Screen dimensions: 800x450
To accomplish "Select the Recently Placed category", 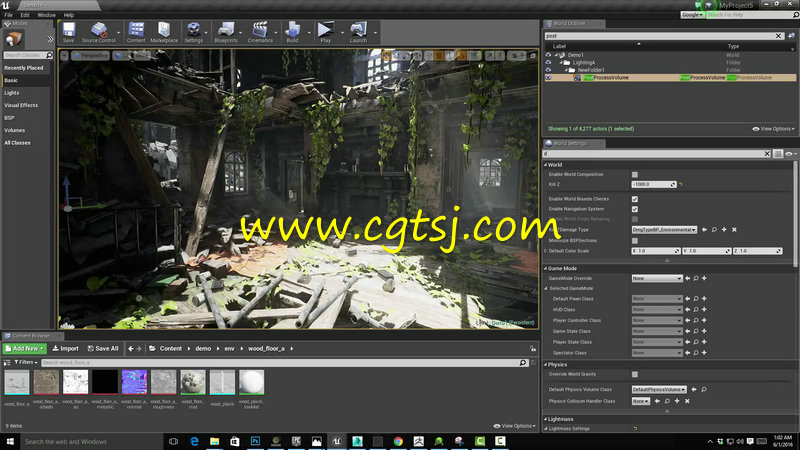I will pyautogui.click(x=24, y=68).
